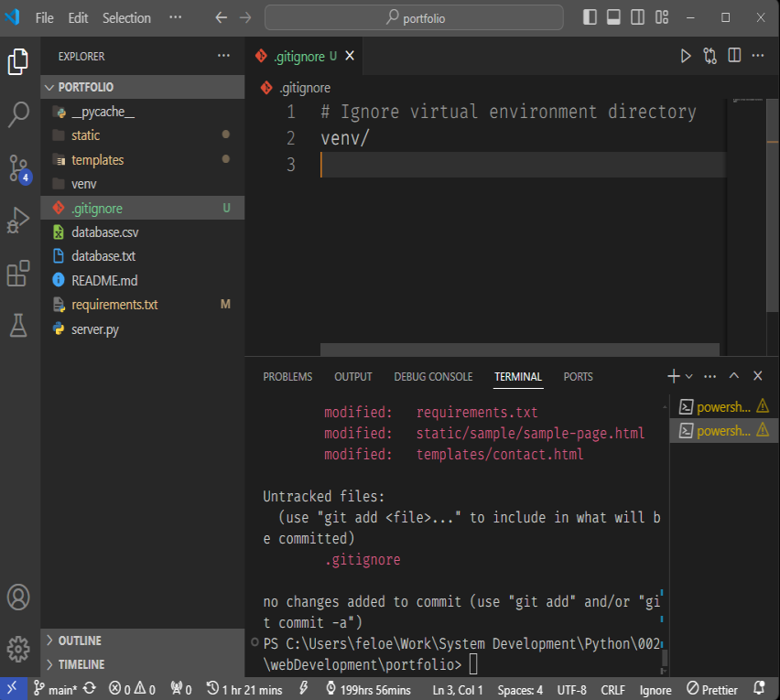Image resolution: width=780 pixels, height=700 pixels.
Task: Open the Accounts icon in activity bar
Action: coord(19,597)
